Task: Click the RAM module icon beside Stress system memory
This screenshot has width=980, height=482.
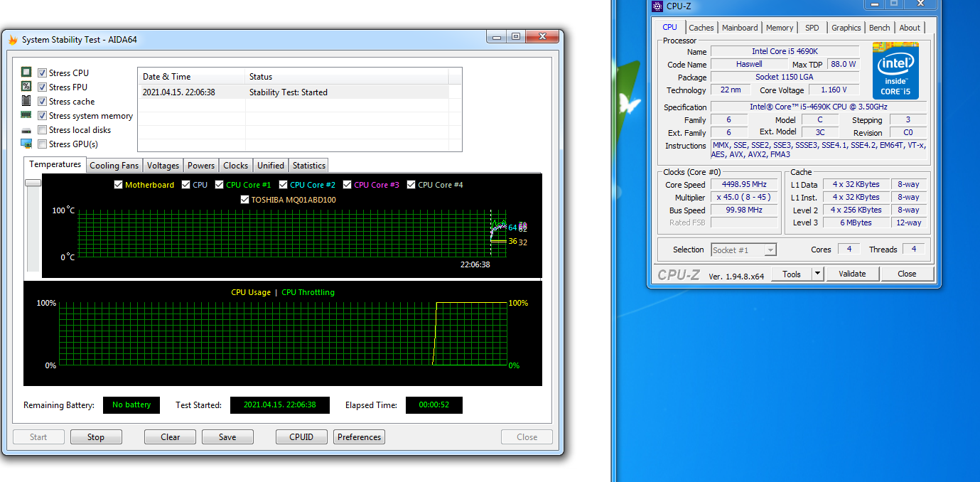Action: (x=26, y=115)
